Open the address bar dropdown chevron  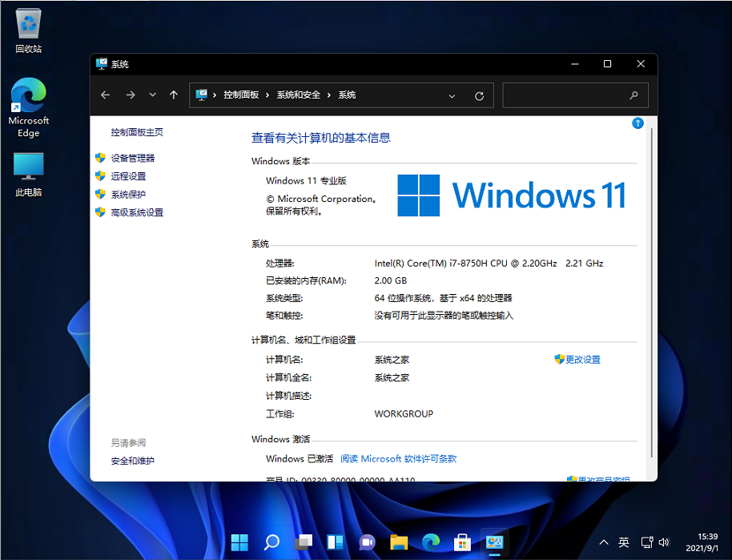tap(452, 95)
